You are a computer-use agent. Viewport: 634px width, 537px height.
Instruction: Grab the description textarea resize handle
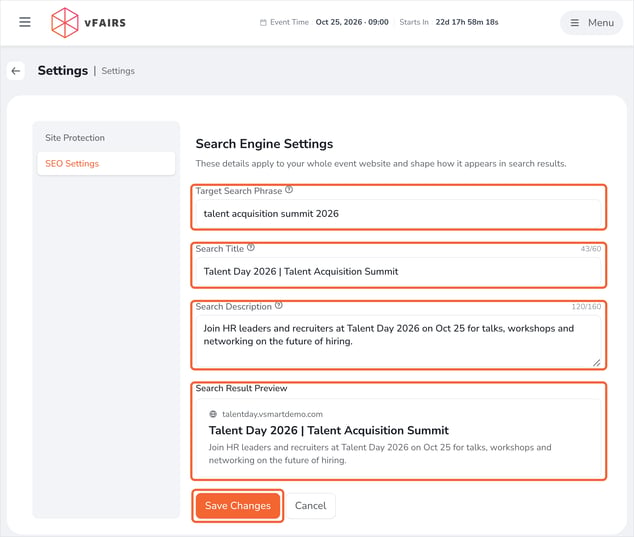[596, 363]
